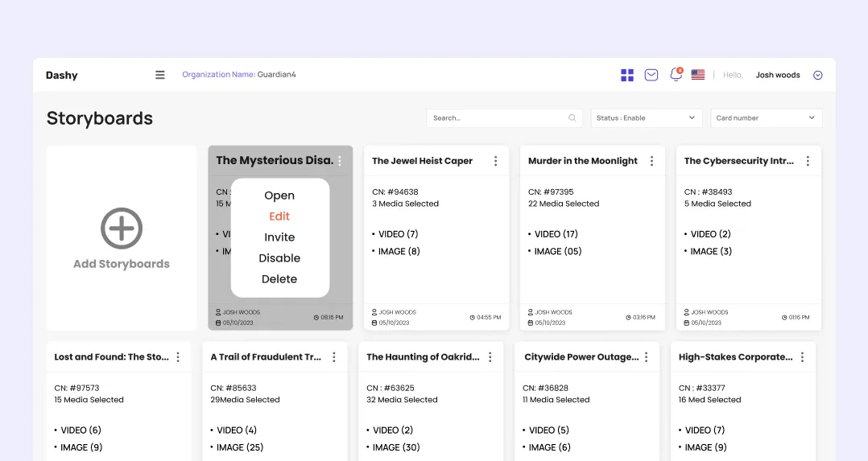Click 03:16 PM timestamp
868x461 pixels.
pyautogui.click(x=640, y=318)
